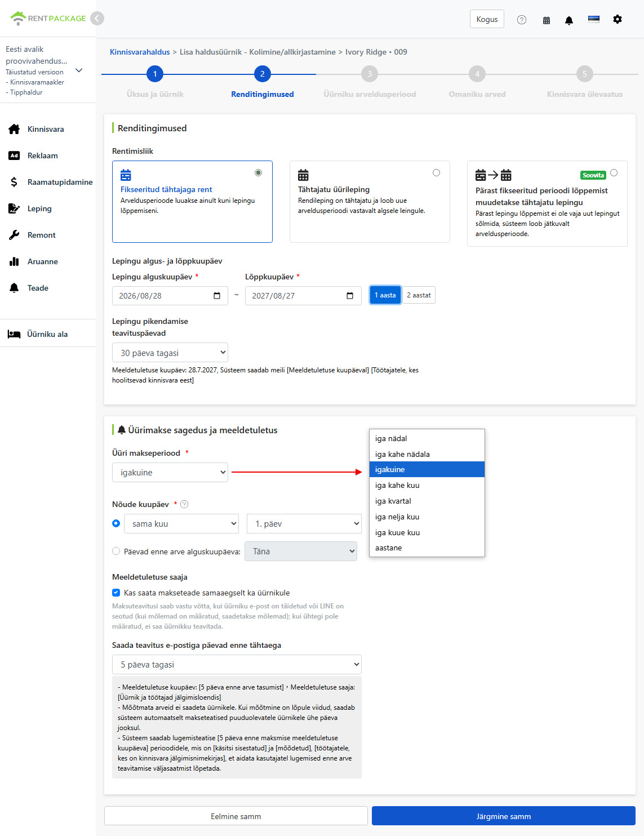
Task: Open the 30 päeva tagasi dropdown
Action: (170, 353)
